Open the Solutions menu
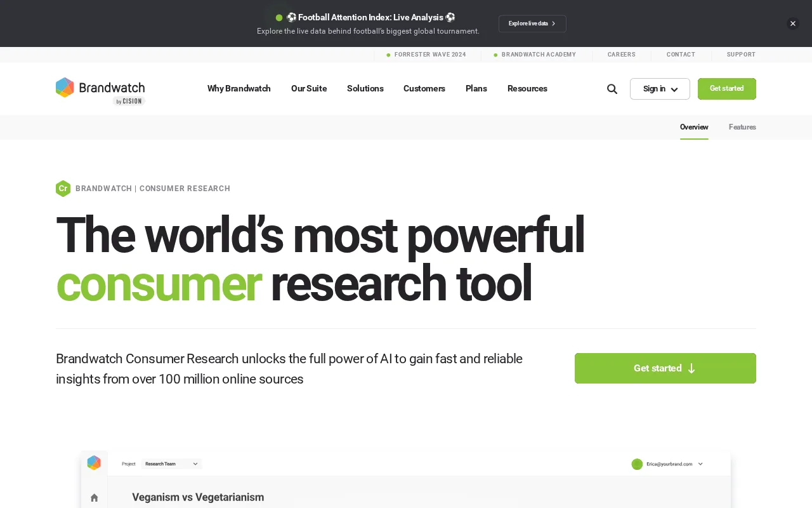812x508 pixels. tap(365, 88)
